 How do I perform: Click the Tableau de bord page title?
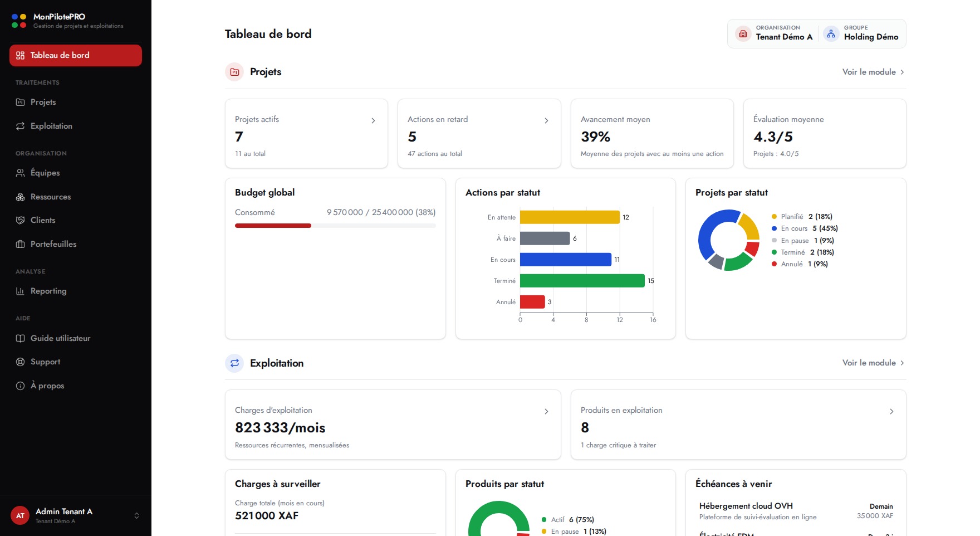[x=268, y=34]
